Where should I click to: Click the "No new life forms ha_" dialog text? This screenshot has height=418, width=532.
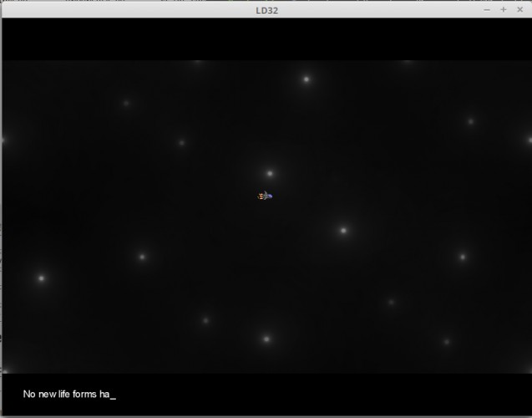[69, 395]
